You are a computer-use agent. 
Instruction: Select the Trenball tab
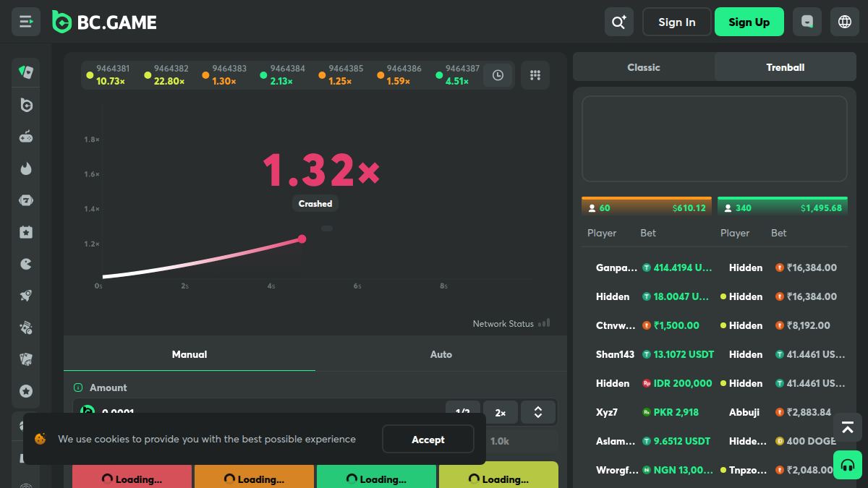(x=786, y=67)
